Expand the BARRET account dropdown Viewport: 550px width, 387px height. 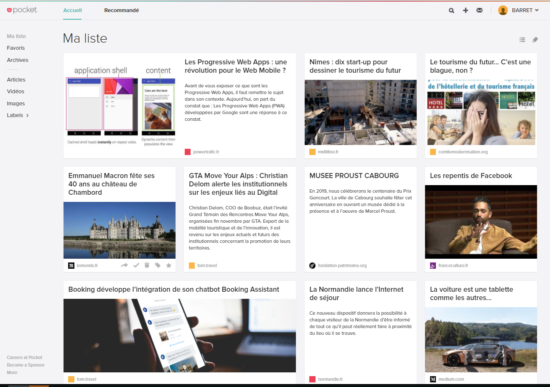(525, 11)
